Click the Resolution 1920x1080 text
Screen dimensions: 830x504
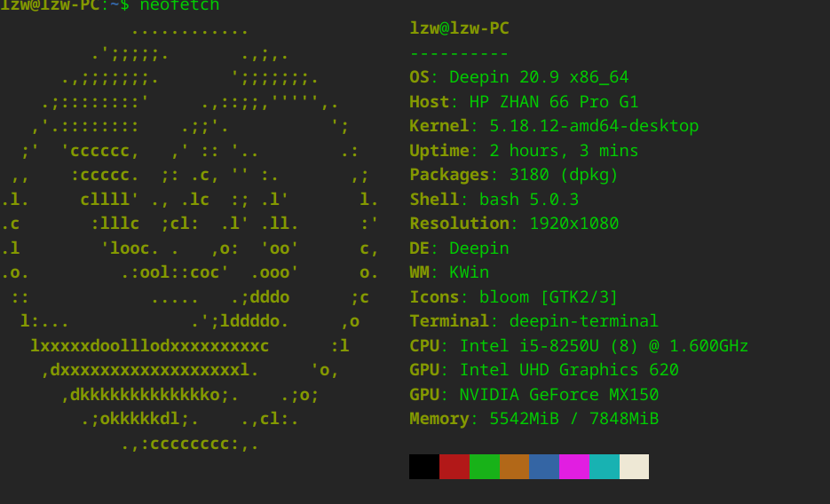click(514, 224)
